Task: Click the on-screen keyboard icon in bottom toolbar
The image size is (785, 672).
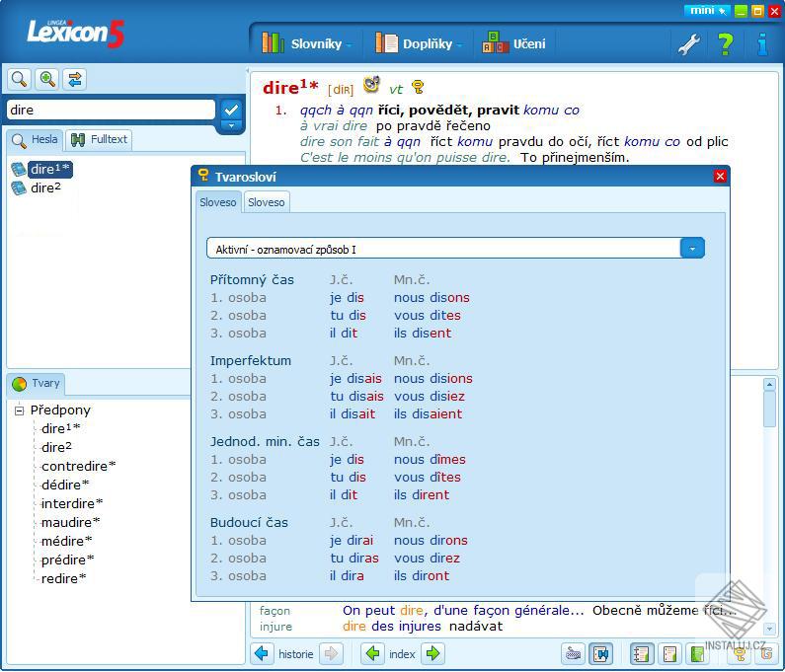Action: point(574,653)
